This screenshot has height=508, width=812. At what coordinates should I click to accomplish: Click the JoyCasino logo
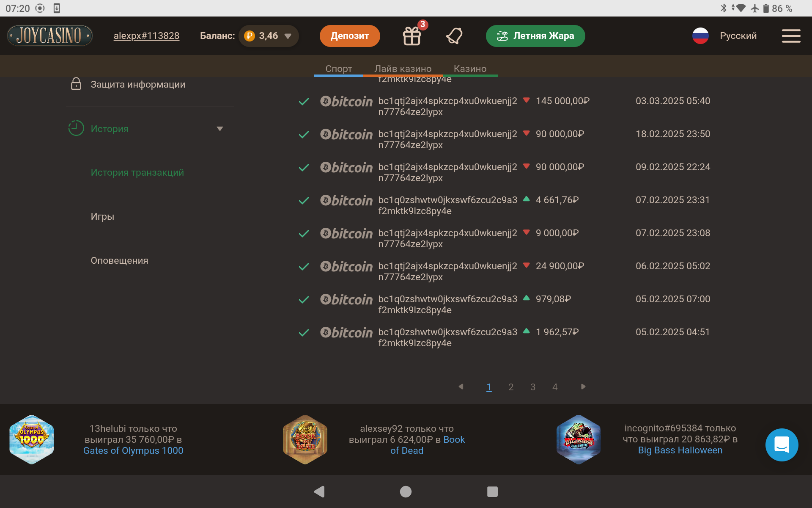pos(50,36)
